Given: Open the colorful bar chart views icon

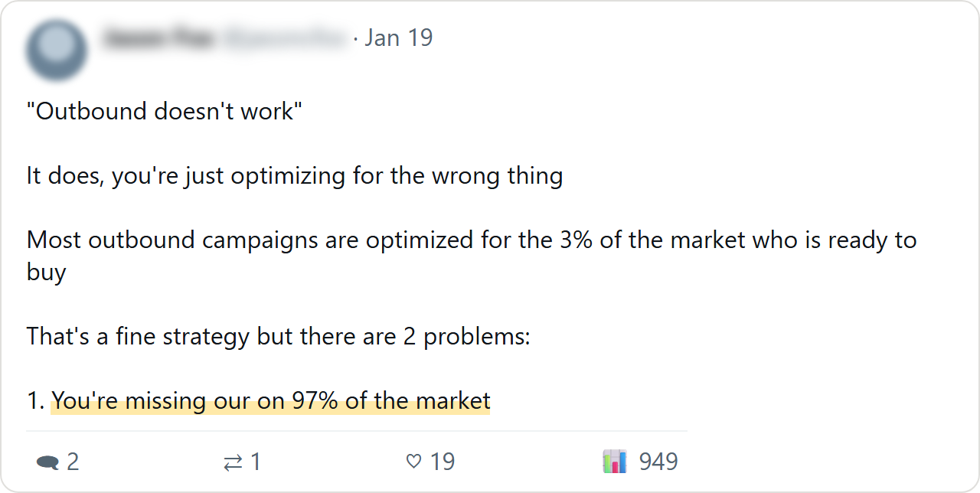Looking at the screenshot, I should click(615, 461).
